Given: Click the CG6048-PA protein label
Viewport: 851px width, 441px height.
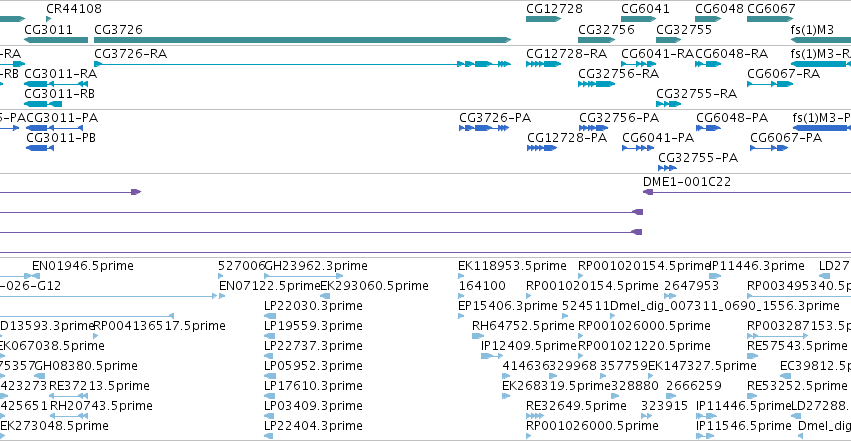Looking at the screenshot, I should click(x=732, y=118).
